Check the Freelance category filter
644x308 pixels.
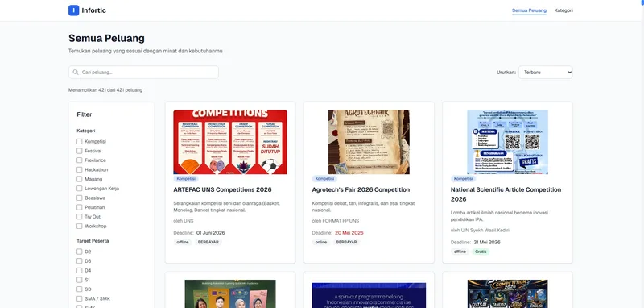[x=79, y=160]
